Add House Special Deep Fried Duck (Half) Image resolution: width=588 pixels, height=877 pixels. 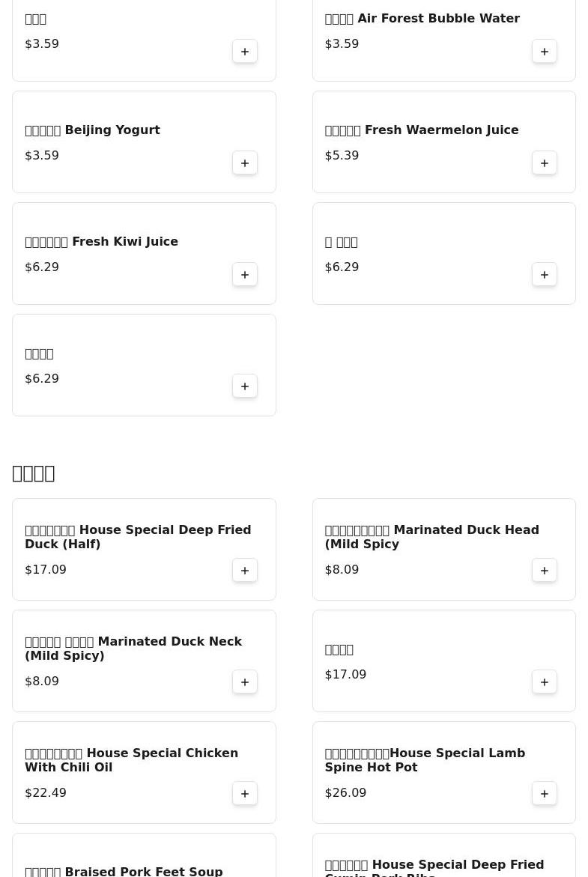(245, 571)
